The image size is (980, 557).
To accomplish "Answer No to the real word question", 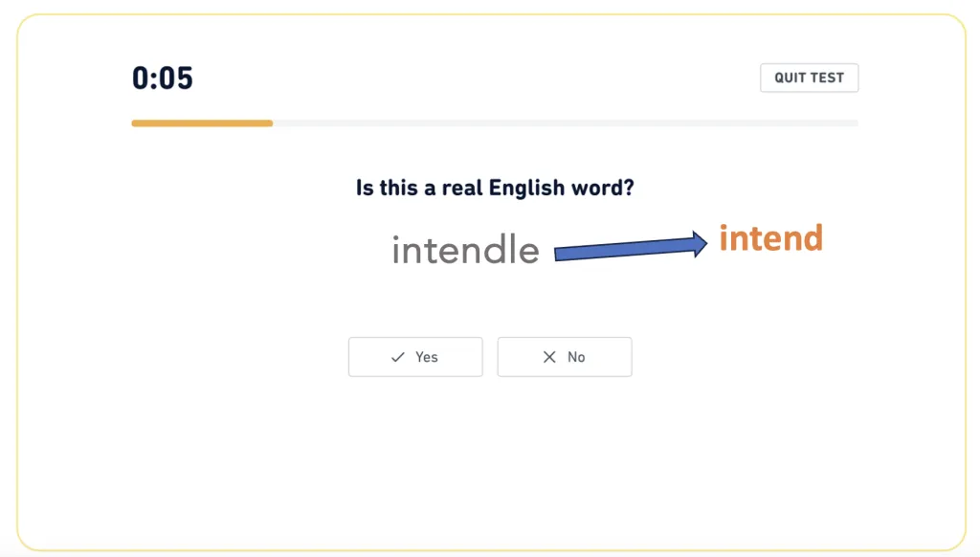I will (x=565, y=356).
